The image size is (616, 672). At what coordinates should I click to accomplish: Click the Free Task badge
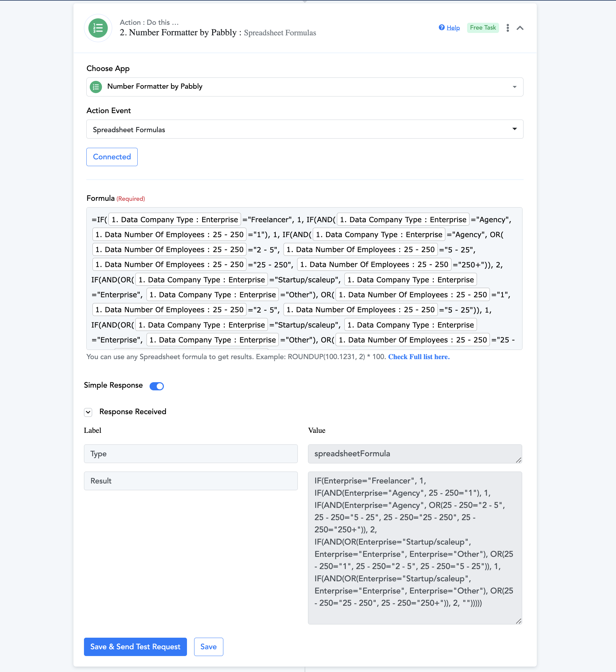(483, 28)
